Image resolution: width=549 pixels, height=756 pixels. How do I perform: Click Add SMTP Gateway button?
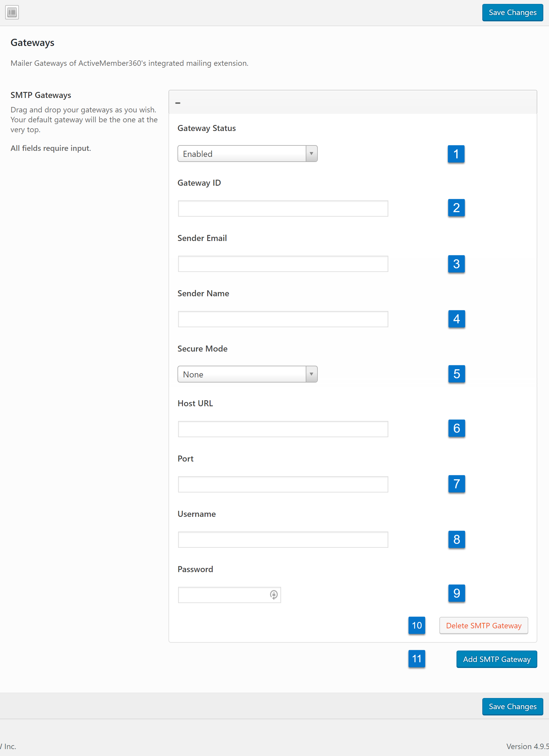pyautogui.click(x=496, y=659)
